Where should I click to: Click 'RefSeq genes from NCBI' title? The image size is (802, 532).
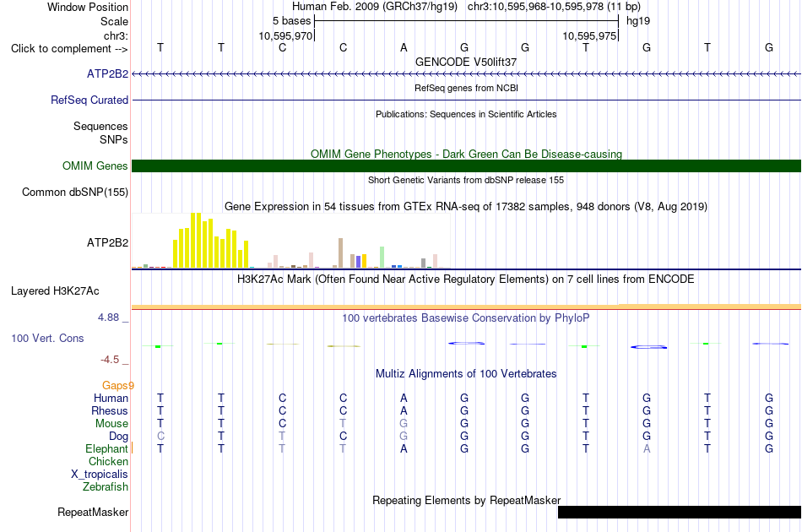pos(466,88)
